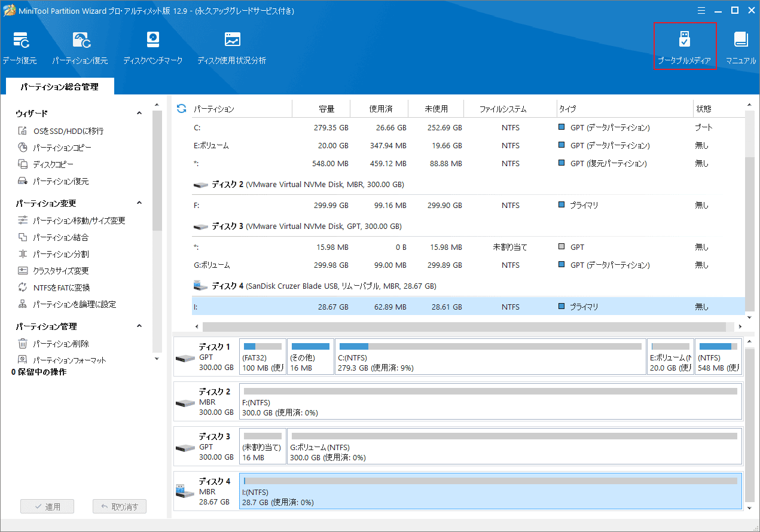The height and width of the screenshot is (532, 760).
Task: Click the OSをSSD/HDDに移行 label
Action: (69, 131)
